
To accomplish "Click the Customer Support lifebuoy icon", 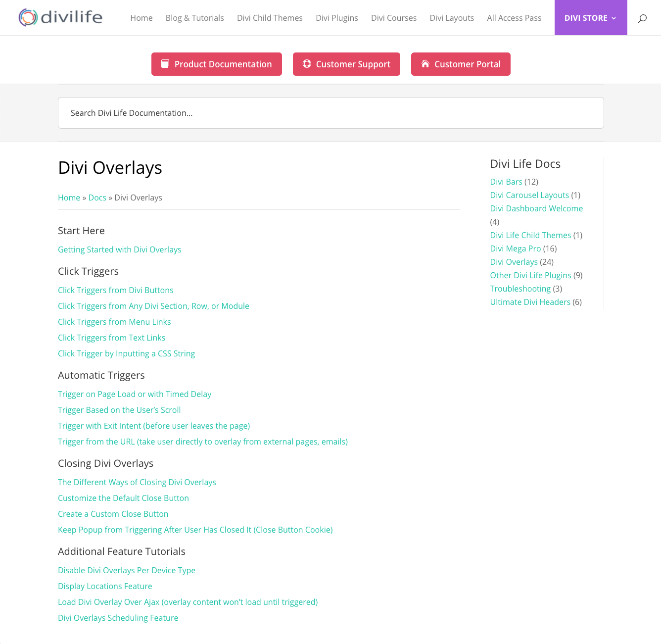I will pos(307,64).
